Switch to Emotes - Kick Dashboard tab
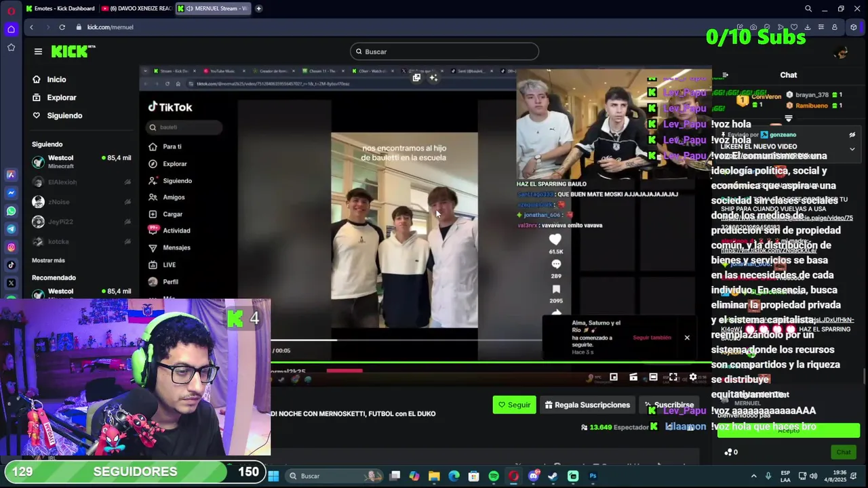Image resolution: width=868 pixels, height=488 pixels. tap(60, 9)
